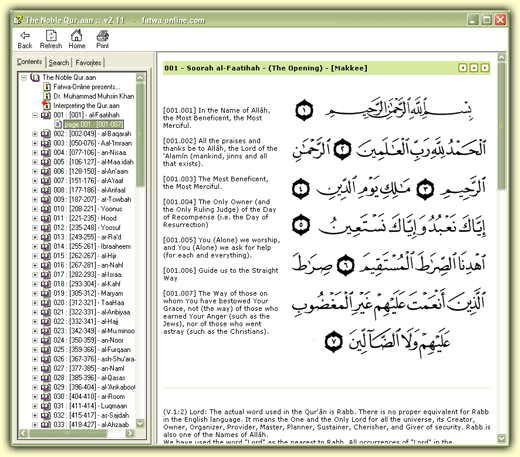Screen dimensions: 520x457
Task: Expand the 003 Aal-'Imraan node
Action: coord(35,143)
